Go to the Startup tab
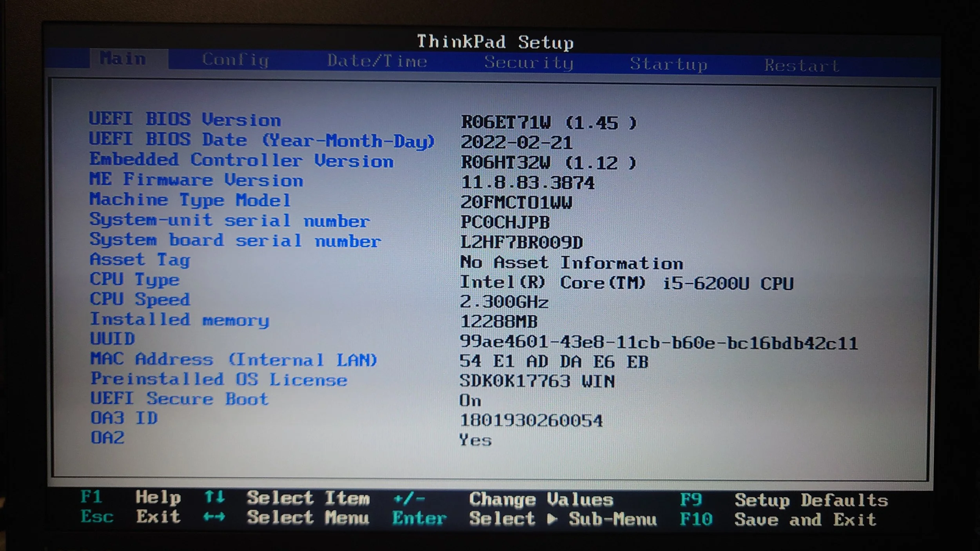This screenshot has height=551, width=980. [x=668, y=64]
